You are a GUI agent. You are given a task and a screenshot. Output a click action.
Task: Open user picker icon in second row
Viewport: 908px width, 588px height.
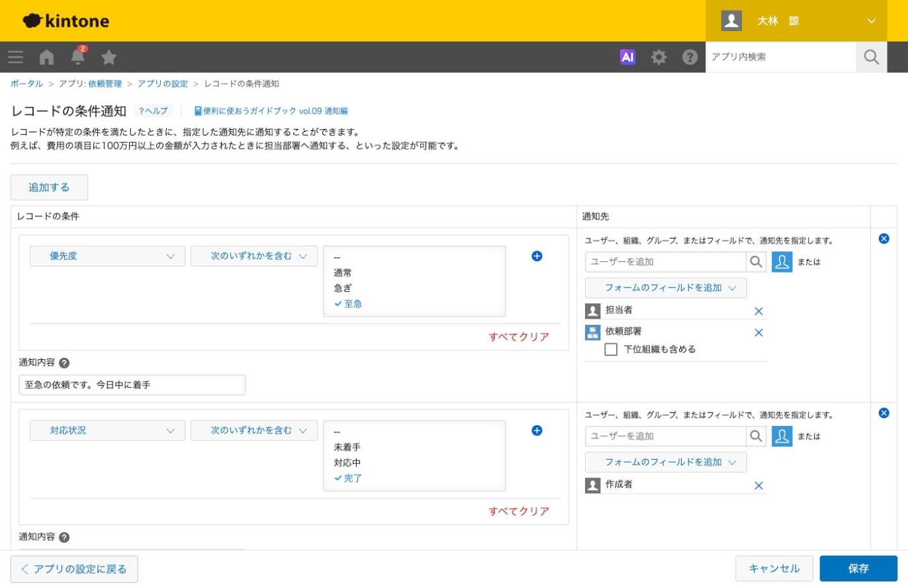click(782, 436)
